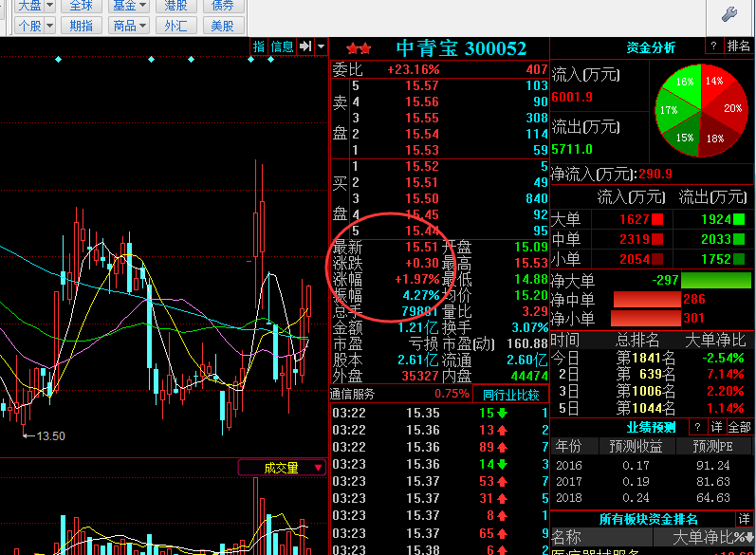Click the arrow-to-bar icon beside 信息

click(305, 46)
